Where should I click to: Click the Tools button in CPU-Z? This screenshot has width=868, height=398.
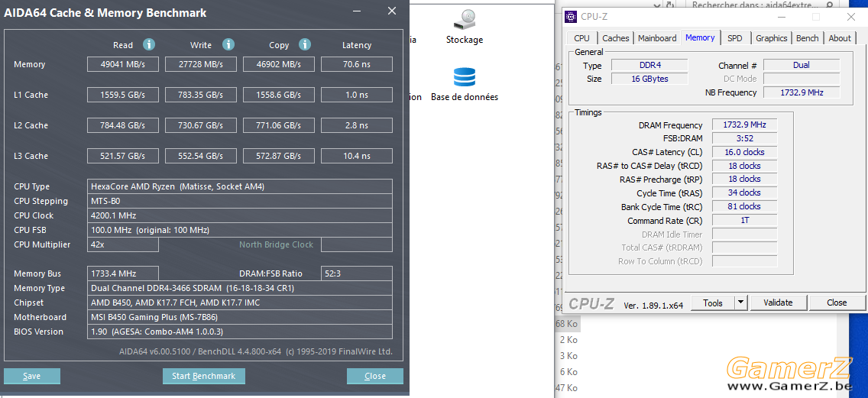point(712,303)
